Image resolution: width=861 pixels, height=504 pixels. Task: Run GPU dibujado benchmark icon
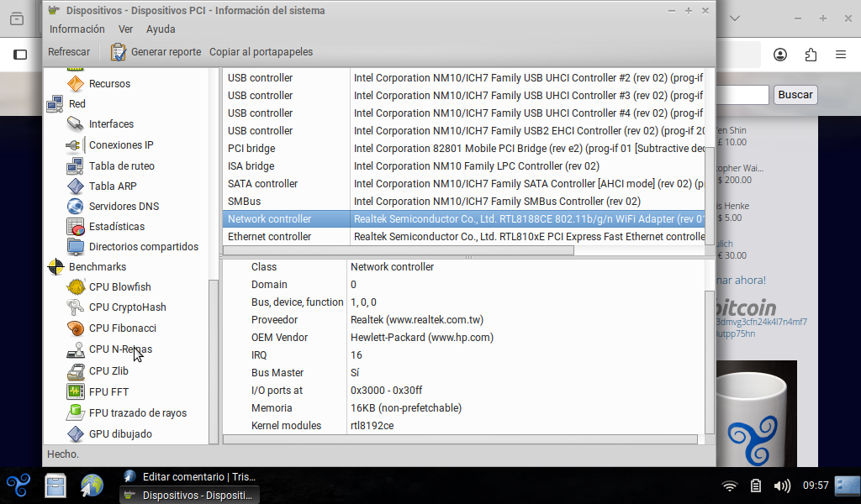coord(75,433)
